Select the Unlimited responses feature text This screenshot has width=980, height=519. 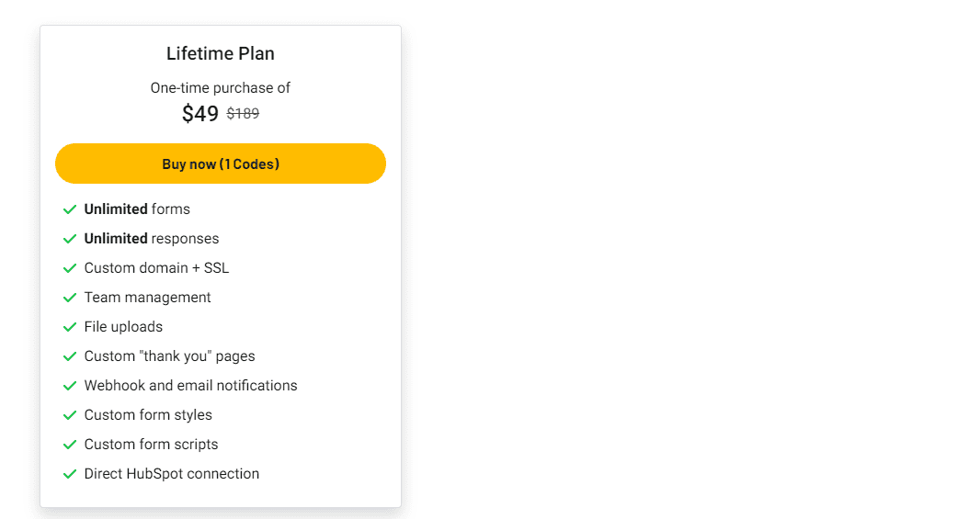click(152, 239)
